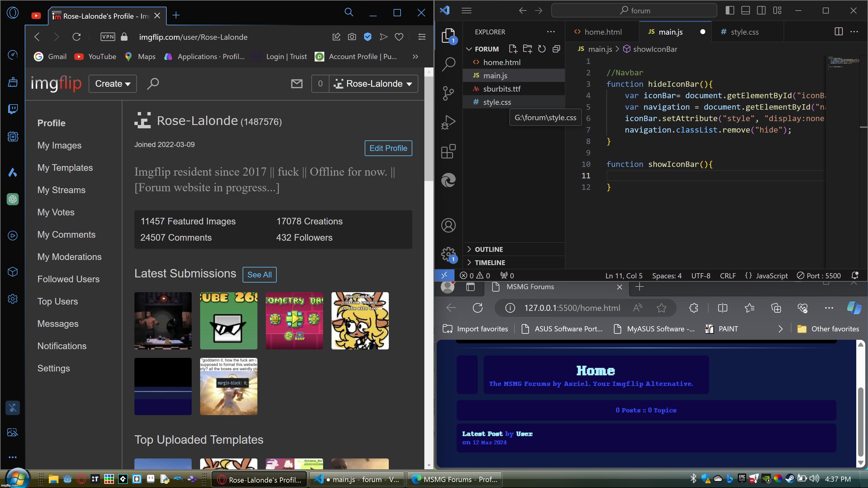Open Run and Debug view in VS Code
Screen dimensions: 868x488
[x=448, y=122]
